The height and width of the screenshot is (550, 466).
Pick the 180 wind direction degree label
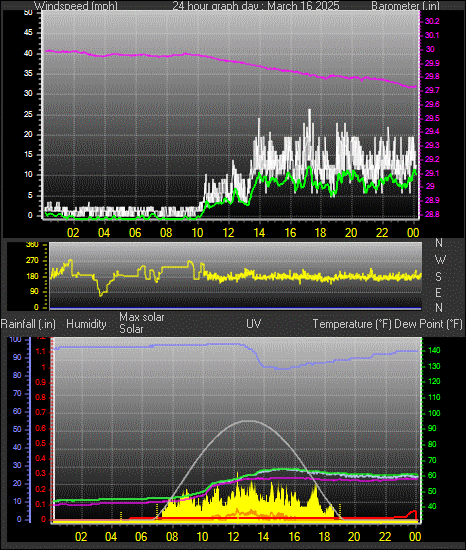(32, 276)
